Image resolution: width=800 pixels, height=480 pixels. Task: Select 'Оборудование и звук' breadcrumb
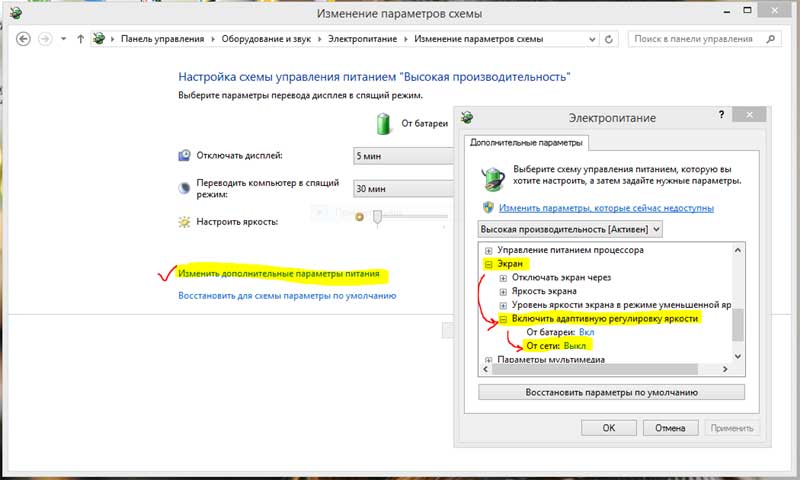pos(266,39)
